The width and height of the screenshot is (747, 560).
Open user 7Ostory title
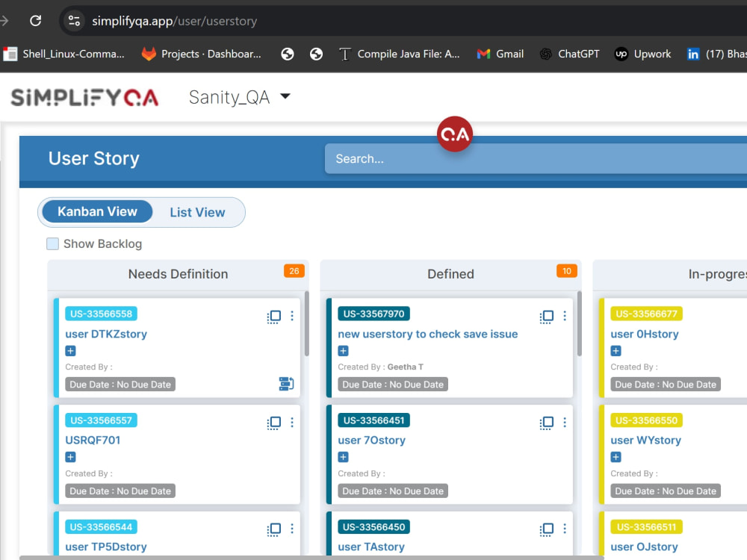371,440
